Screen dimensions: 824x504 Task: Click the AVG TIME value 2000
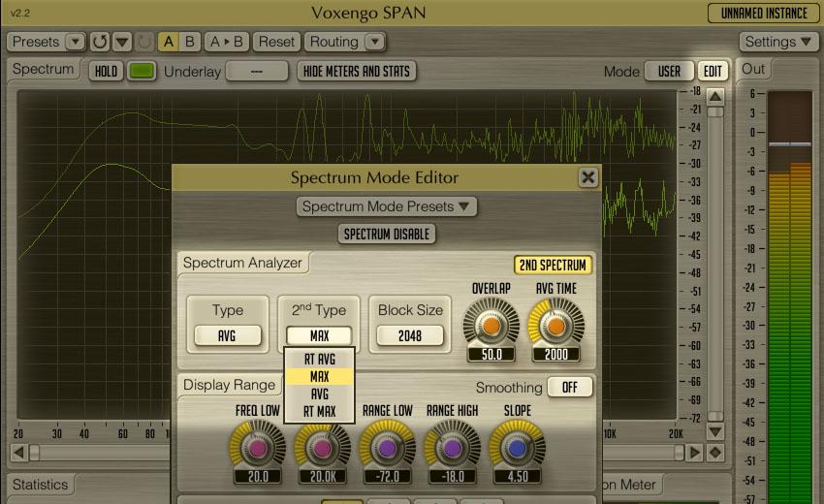[556, 355]
